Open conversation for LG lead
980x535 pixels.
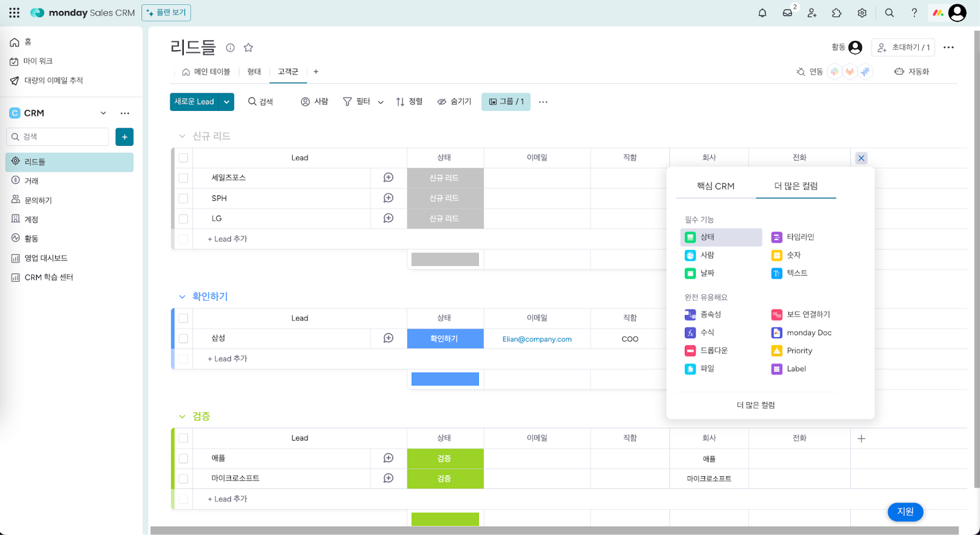[388, 218]
